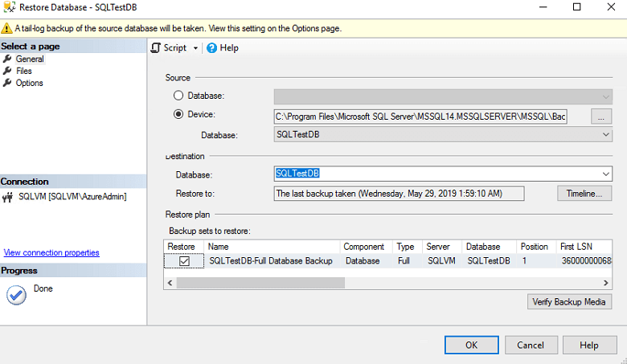Open the Script dropdown arrow
The image size is (627, 364).
point(195,48)
